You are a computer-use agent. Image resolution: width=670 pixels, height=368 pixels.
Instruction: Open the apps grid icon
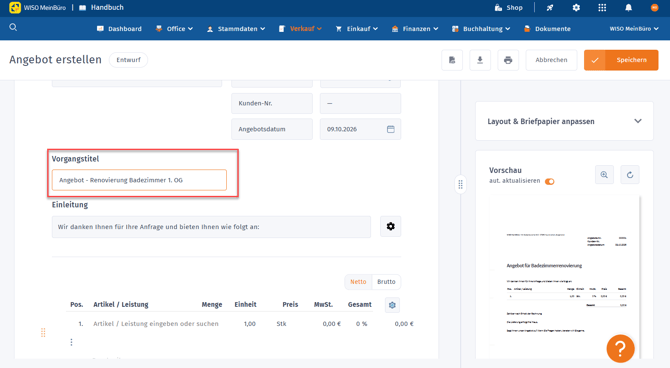tap(602, 8)
